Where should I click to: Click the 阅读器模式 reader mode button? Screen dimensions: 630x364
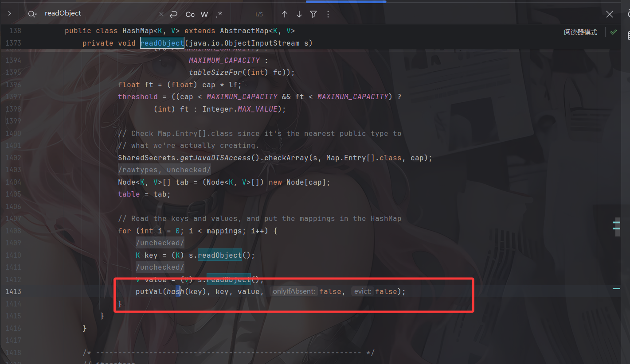tap(580, 32)
